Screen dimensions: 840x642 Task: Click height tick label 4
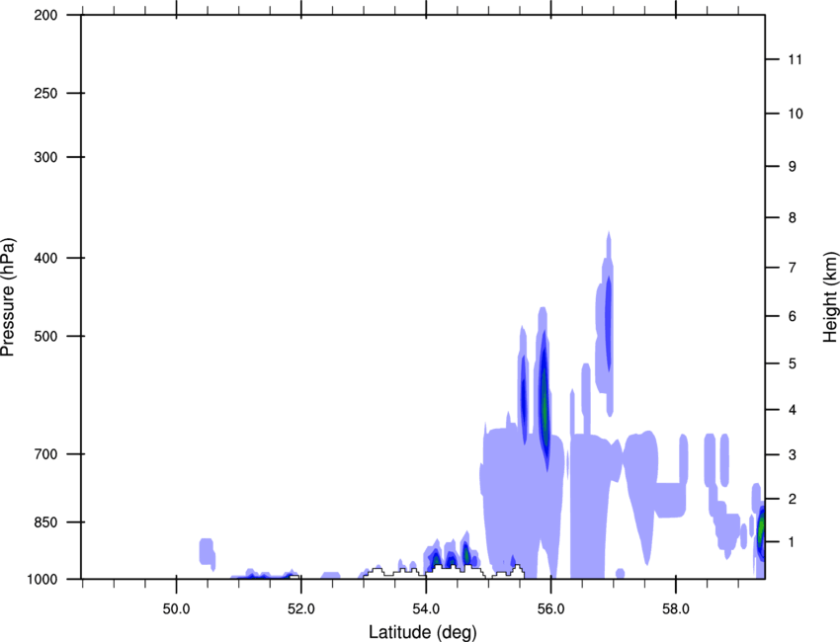792,410
